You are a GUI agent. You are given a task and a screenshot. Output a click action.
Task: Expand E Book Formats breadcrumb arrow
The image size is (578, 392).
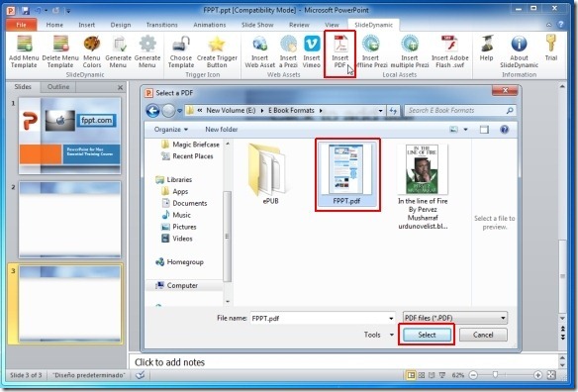(321, 111)
